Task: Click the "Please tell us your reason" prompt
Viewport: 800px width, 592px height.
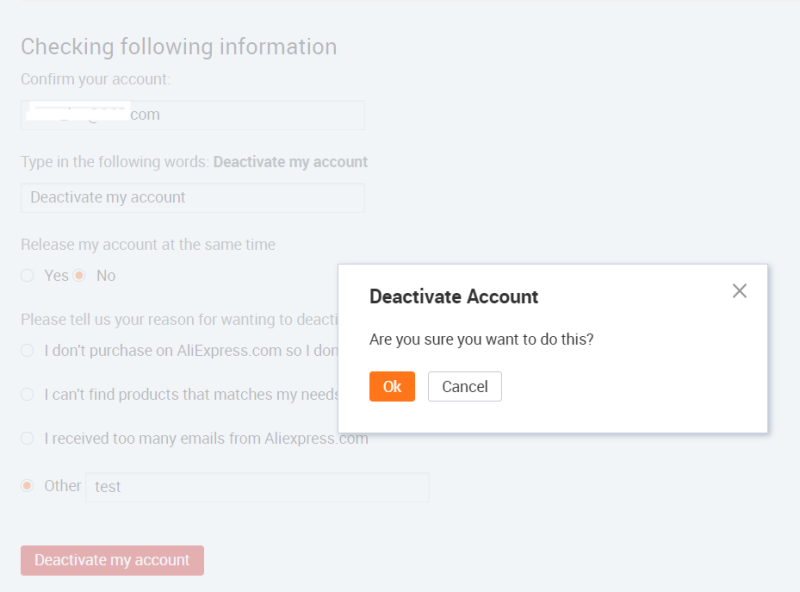Action: [170, 320]
